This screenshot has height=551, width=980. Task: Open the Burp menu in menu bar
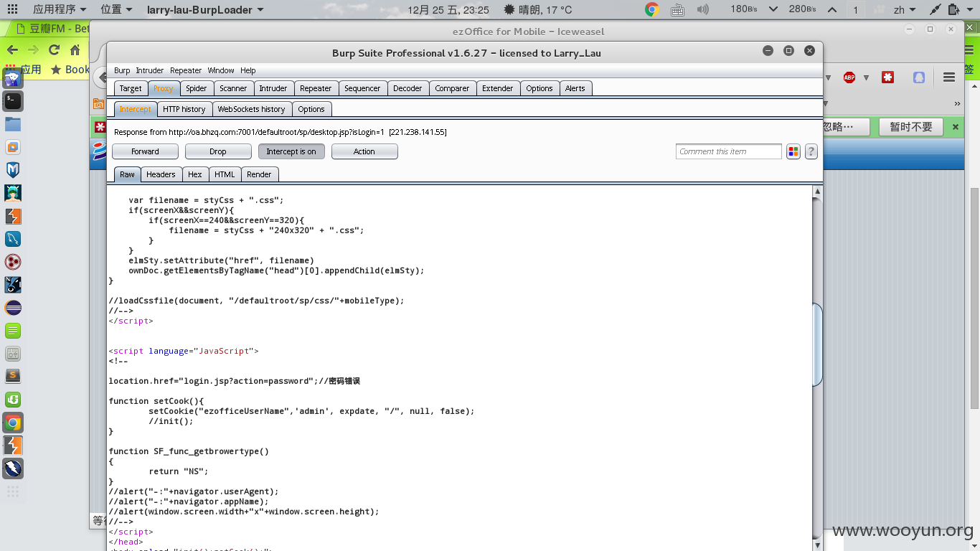pos(122,70)
